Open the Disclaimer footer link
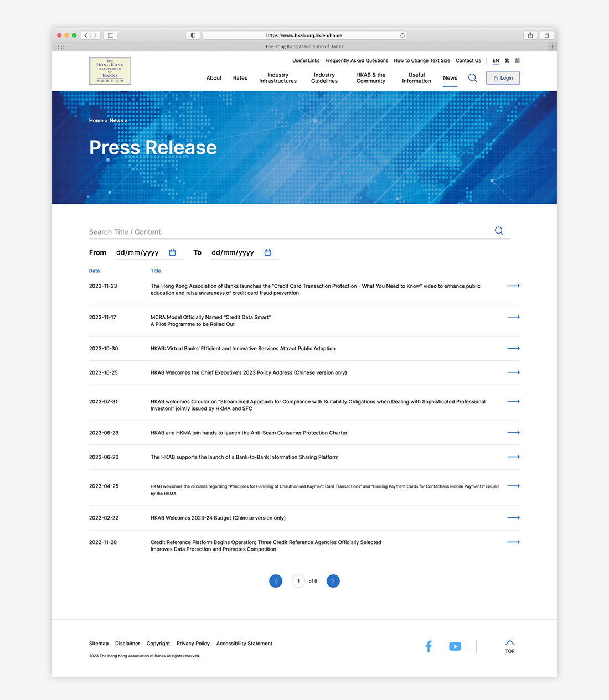This screenshot has width=609, height=700. [127, 644]
